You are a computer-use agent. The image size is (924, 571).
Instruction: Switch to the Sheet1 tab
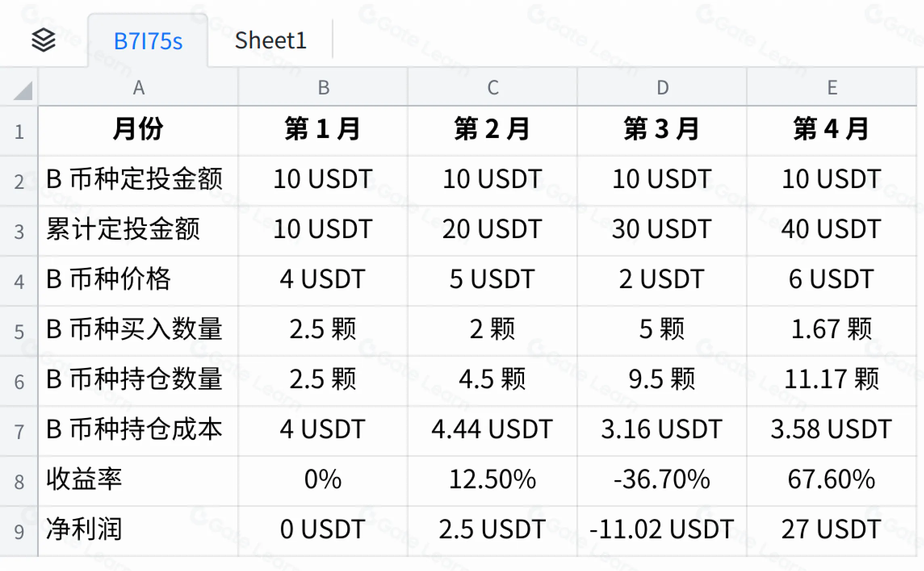click(270, 41)
